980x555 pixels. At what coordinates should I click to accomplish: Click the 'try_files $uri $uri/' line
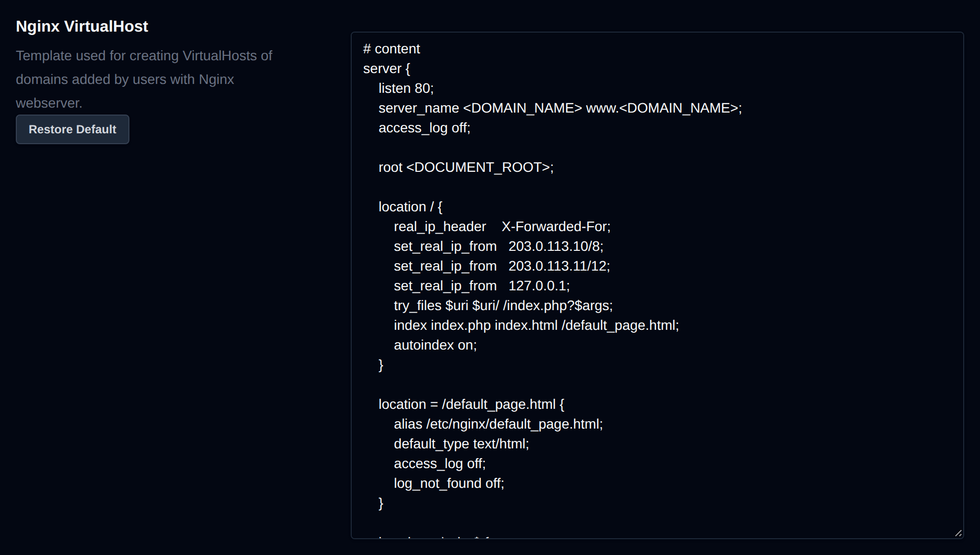(503, 306)
